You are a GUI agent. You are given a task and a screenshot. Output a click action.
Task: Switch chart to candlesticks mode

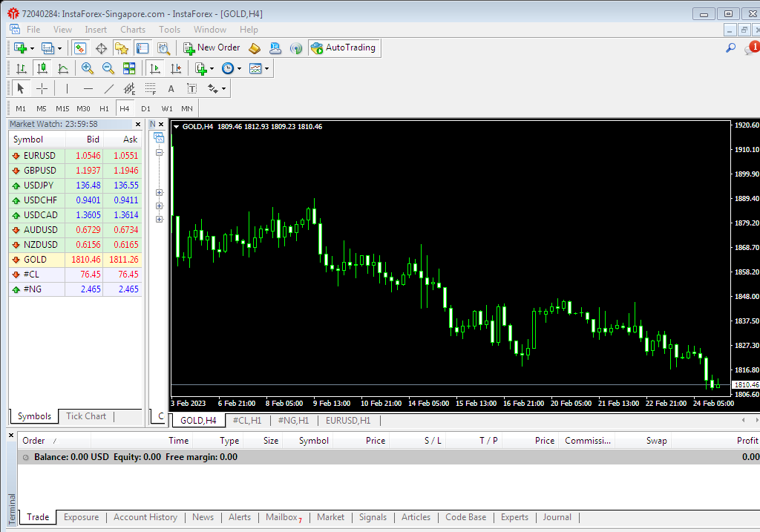click(x=42, y=68)
